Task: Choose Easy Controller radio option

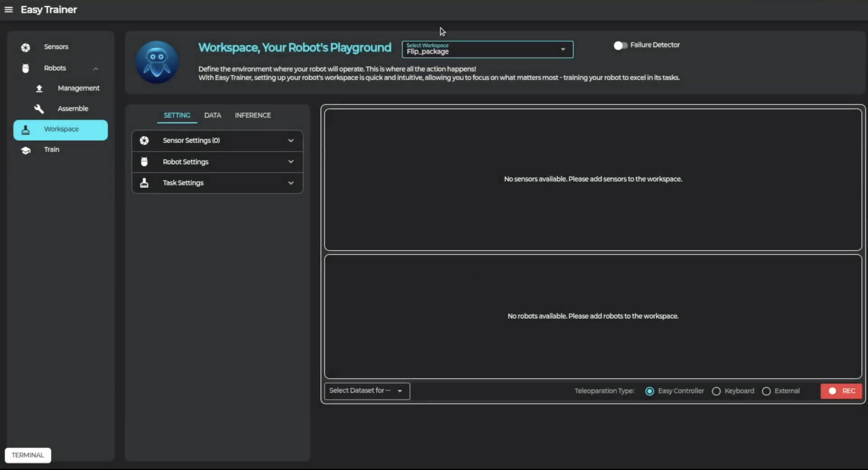Action: [649, 391]
